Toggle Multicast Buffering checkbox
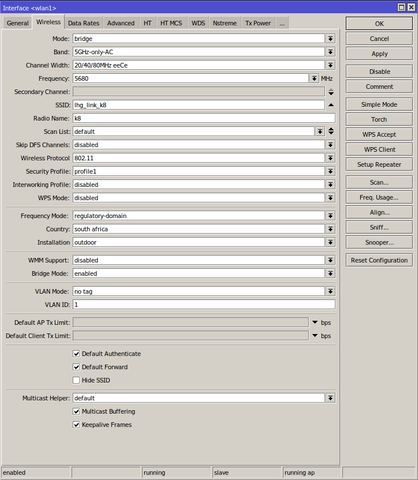The width and height of the screenshot is (418, 480). (x=76, y=411)
